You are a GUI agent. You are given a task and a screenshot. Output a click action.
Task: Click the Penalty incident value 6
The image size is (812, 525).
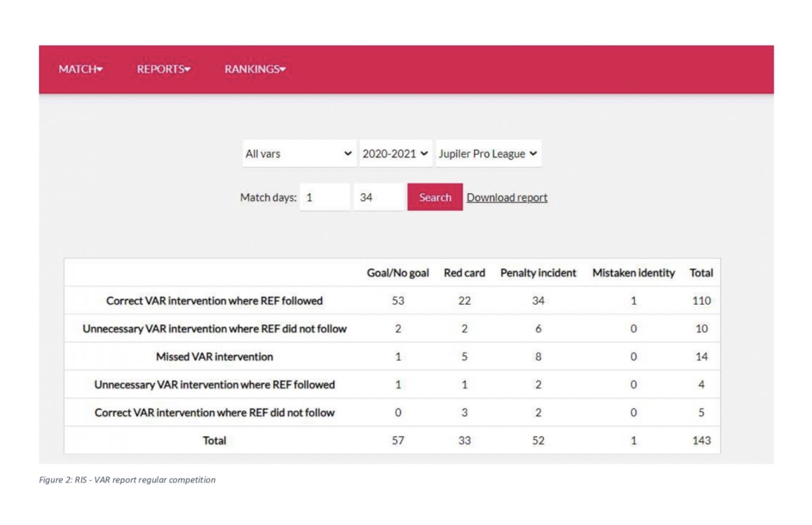[538, 329]
